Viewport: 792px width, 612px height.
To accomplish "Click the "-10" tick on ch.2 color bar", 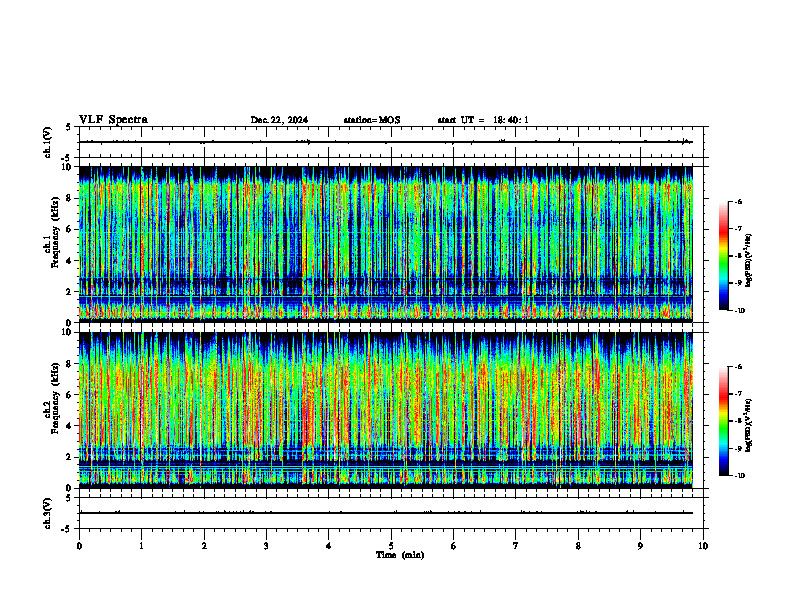I will [x=739, y=476].
